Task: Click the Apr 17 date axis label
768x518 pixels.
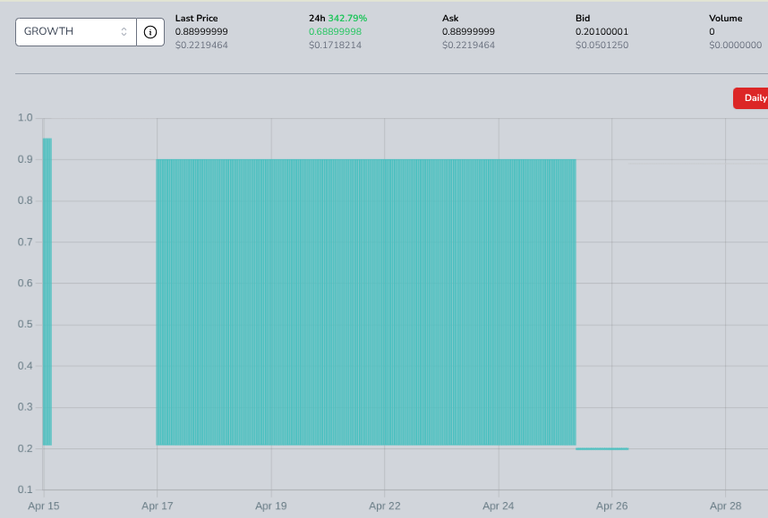Action: (x=157, y=506)
